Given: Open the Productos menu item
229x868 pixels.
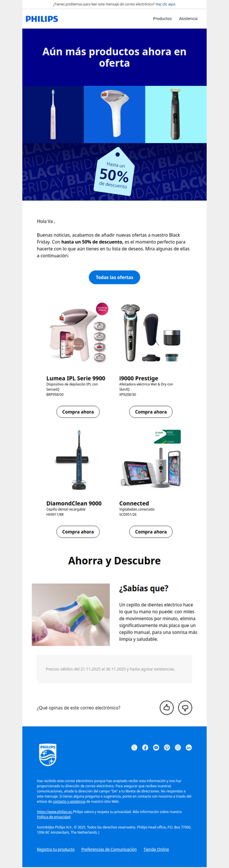Looking at the screenshot, I should click(163, 19).
